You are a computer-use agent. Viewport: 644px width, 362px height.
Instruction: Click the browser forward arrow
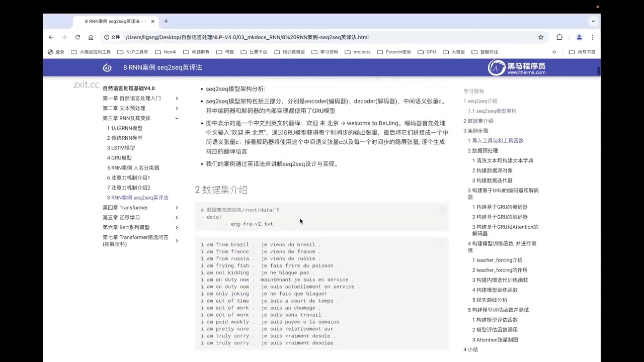(x=64, y=37)
